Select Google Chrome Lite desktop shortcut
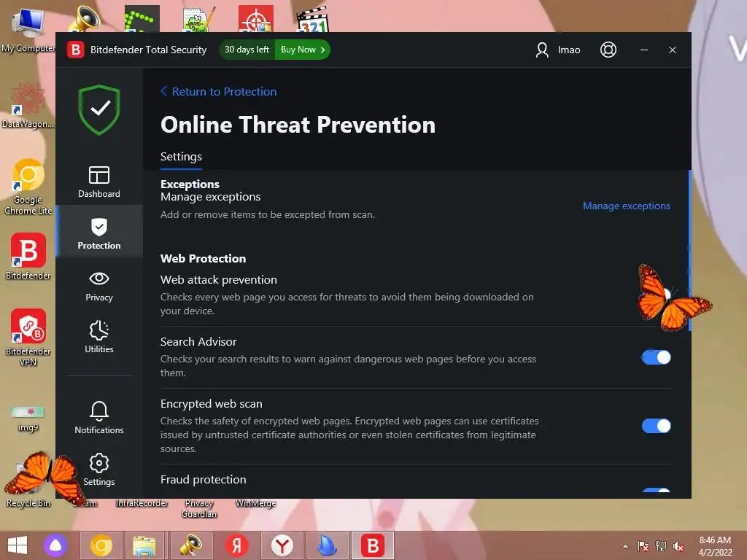Screen dimensions: 747x560 pos(28,187)
